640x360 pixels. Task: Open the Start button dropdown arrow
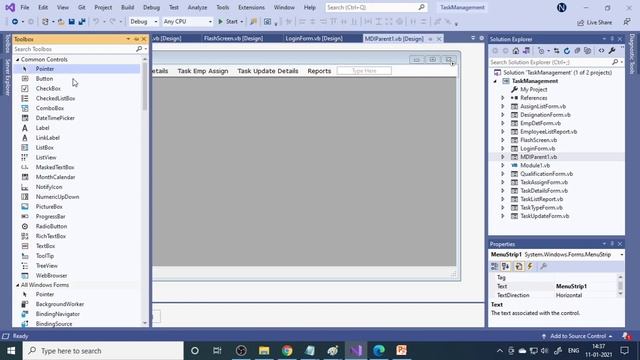[242, 22]
